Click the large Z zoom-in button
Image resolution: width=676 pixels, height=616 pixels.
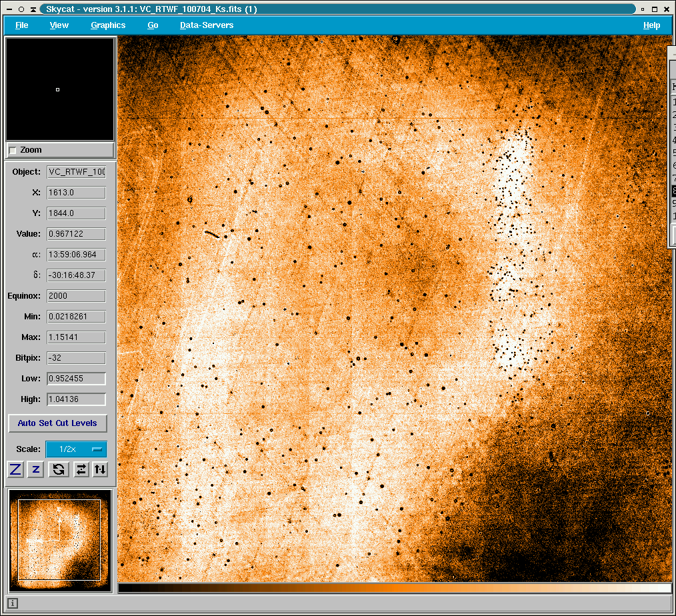pyautogui.click(x=16, y=469)
